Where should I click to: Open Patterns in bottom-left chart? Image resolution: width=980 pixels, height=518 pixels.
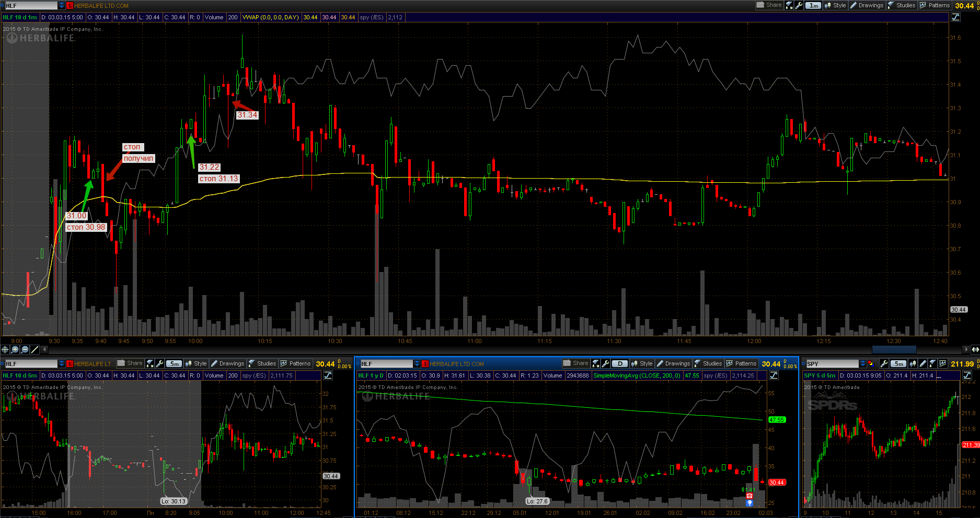[295, 363]
